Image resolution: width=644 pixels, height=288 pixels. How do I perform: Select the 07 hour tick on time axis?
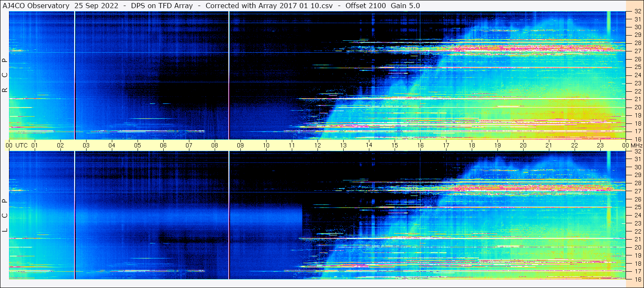[189, 145]
